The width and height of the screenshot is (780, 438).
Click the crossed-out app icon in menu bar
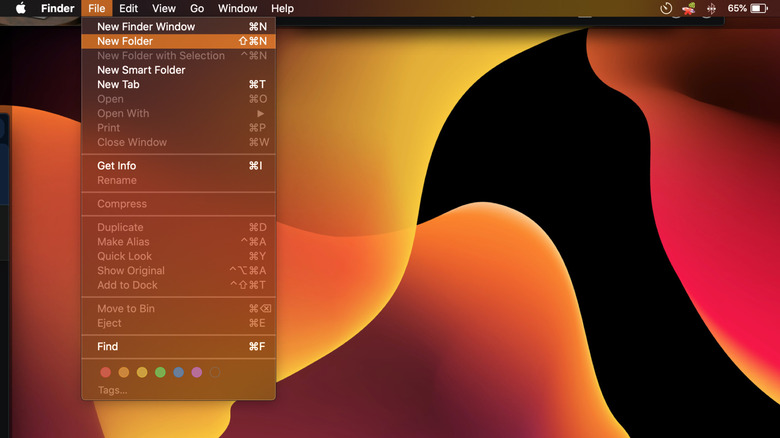(688, 8)
